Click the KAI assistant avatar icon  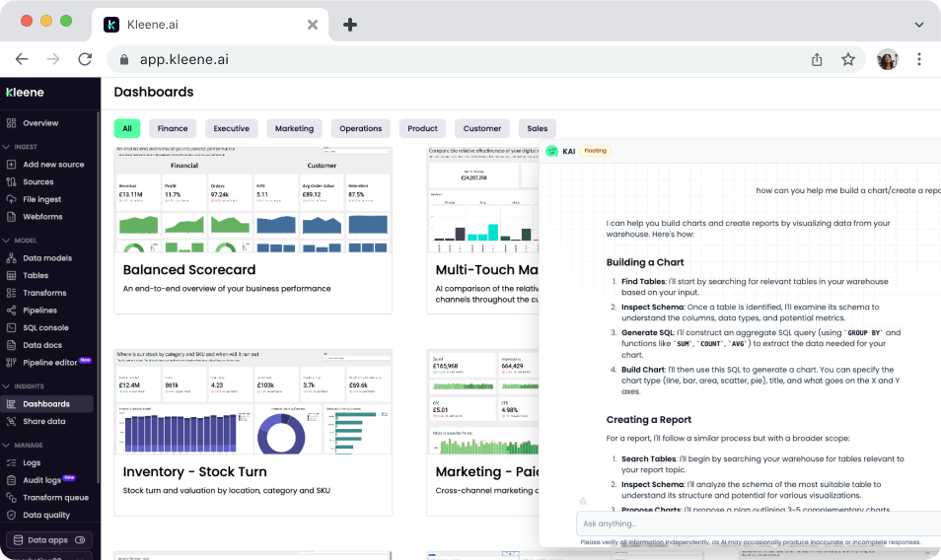pyautogui.click(x=551, y=151)
